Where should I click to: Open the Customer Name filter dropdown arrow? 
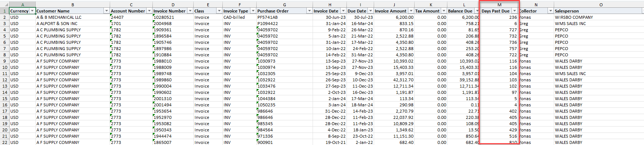107,11
